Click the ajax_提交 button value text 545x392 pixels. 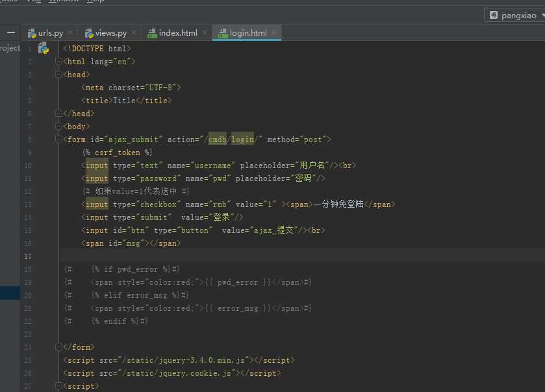(273, 230)
